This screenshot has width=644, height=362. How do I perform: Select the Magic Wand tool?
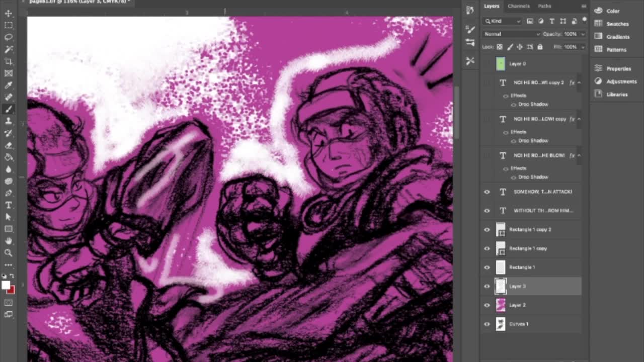[9, 49]
